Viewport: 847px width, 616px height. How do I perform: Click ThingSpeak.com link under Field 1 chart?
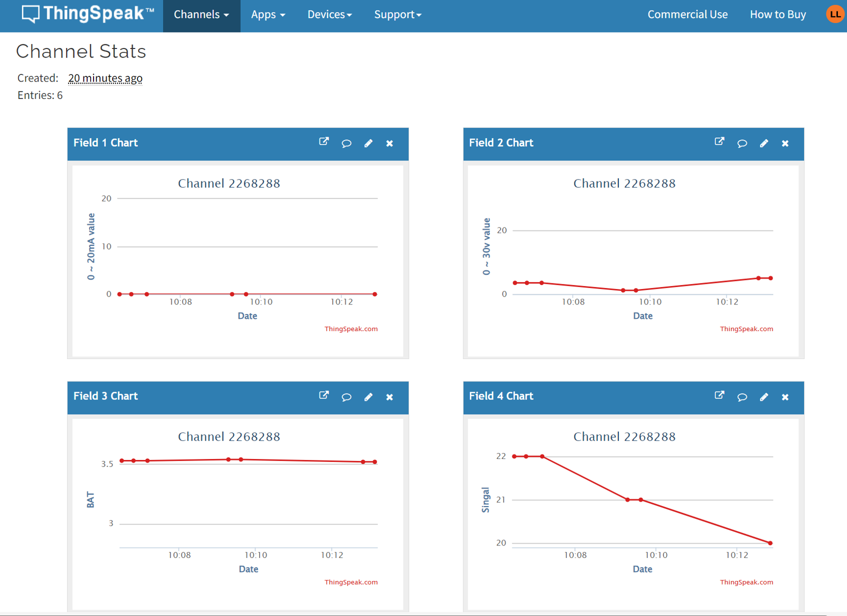click(351, 329)
